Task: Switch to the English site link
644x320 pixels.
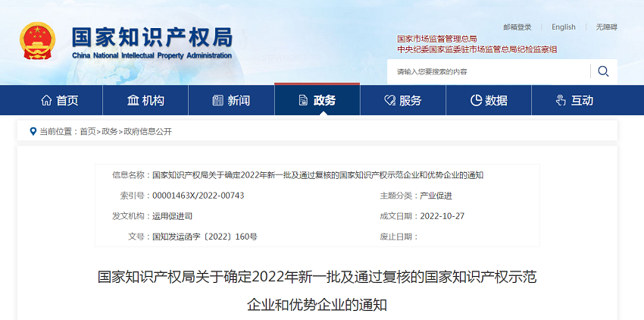Action: coord(564,27)
